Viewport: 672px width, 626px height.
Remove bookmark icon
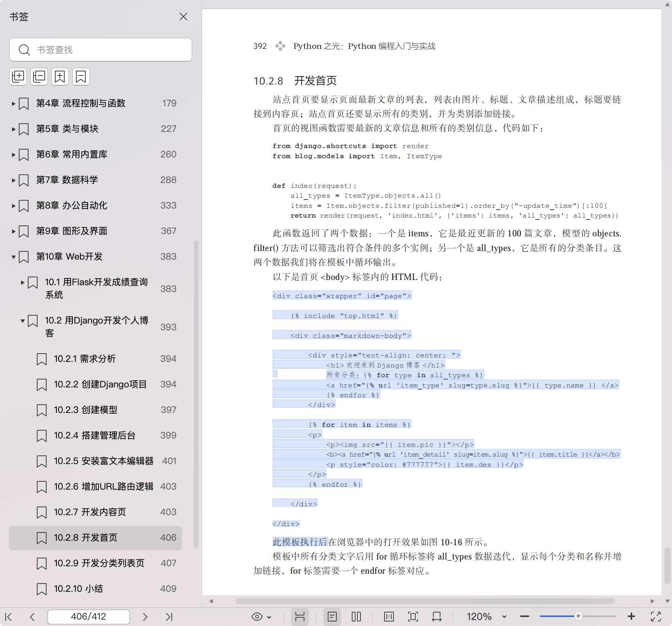click(x=81, y=77)
